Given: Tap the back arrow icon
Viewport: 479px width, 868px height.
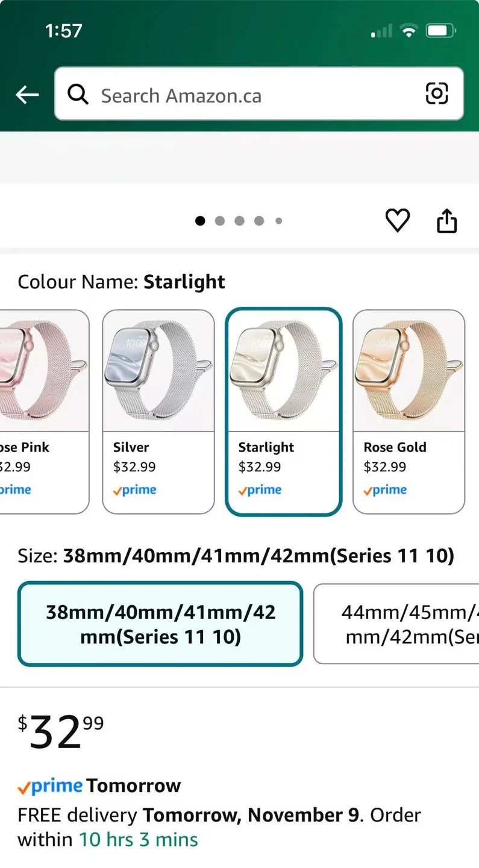Looking at the screenshot, I should [27, 95].
